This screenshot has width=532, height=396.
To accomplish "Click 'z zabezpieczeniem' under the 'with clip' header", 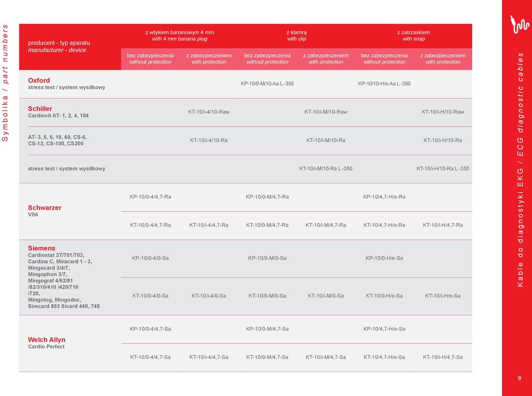I will point(326,55).
